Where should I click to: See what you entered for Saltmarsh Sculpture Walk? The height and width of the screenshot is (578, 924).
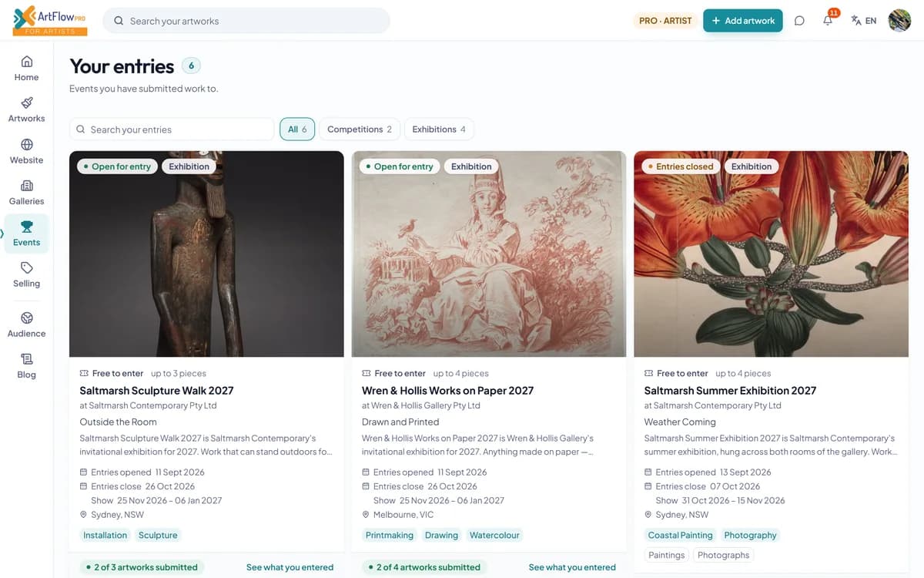pyautogui.click(x=290, y=567)
